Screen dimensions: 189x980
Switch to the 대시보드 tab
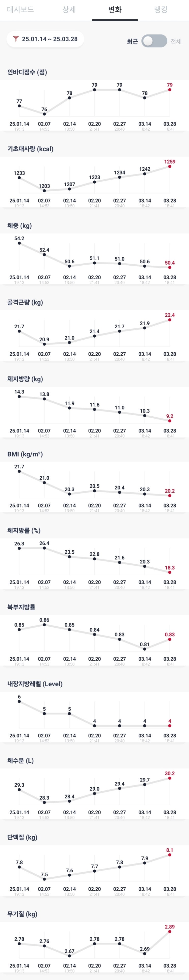pyautogui.click(x=21, y=9)
